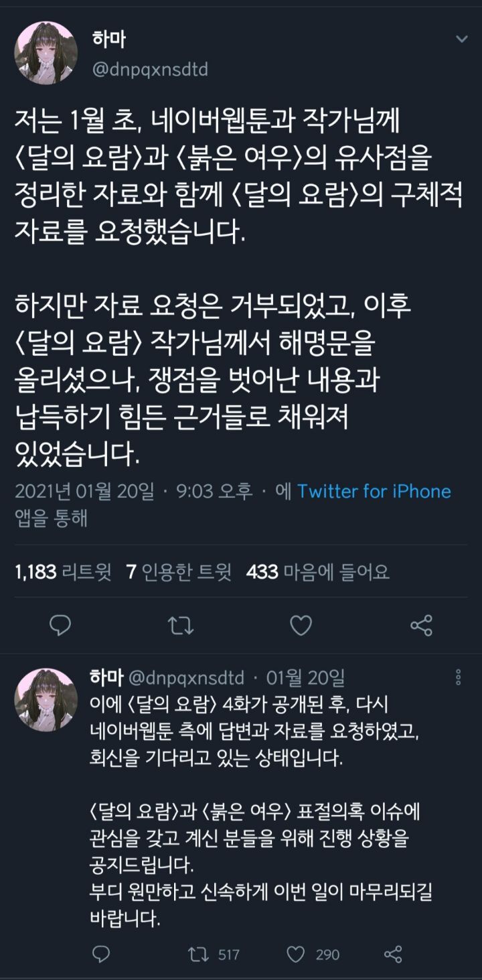
Task: Tap the reply icon under the main tweet
Action: coord(61,626)
